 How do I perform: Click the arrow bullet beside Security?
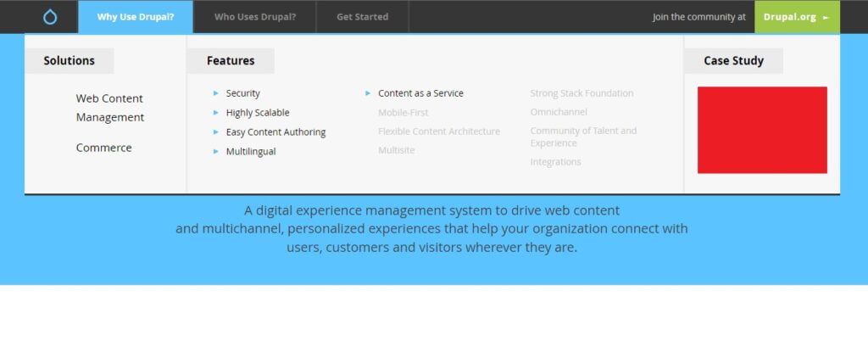216,93
